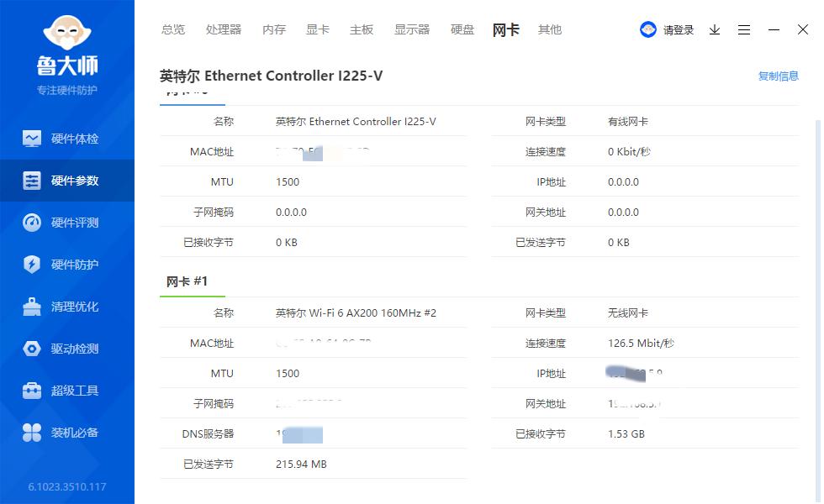The height and width of the screenshot is (504, 824).
Task: Open the 其他 other hardware tab
Action: 549,29
